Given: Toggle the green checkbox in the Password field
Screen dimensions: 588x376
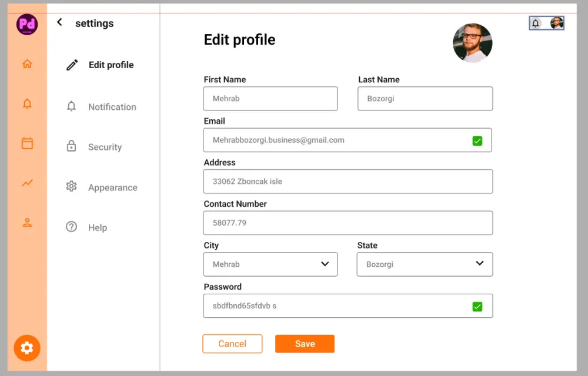Looking at the screenshot, I should pos(477,307).
